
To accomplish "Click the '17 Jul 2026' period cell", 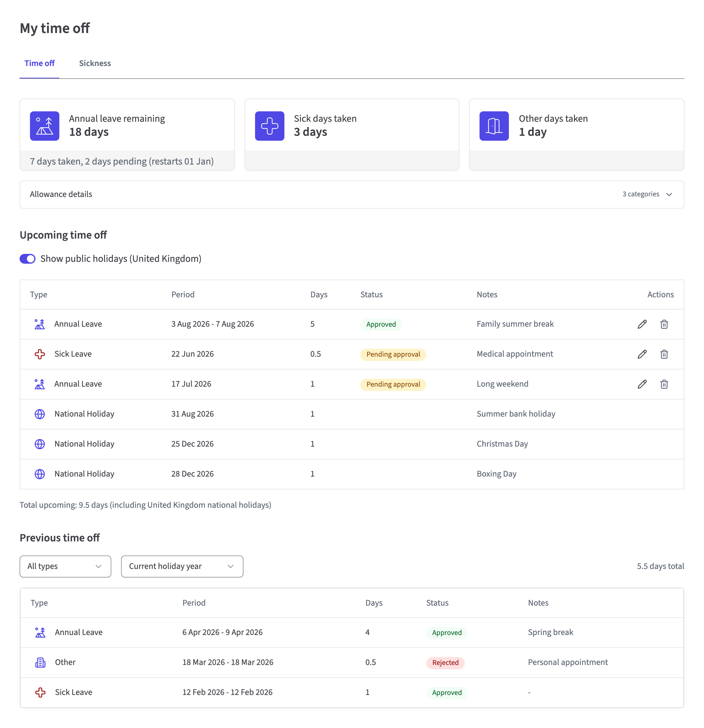I will point(191,384).
